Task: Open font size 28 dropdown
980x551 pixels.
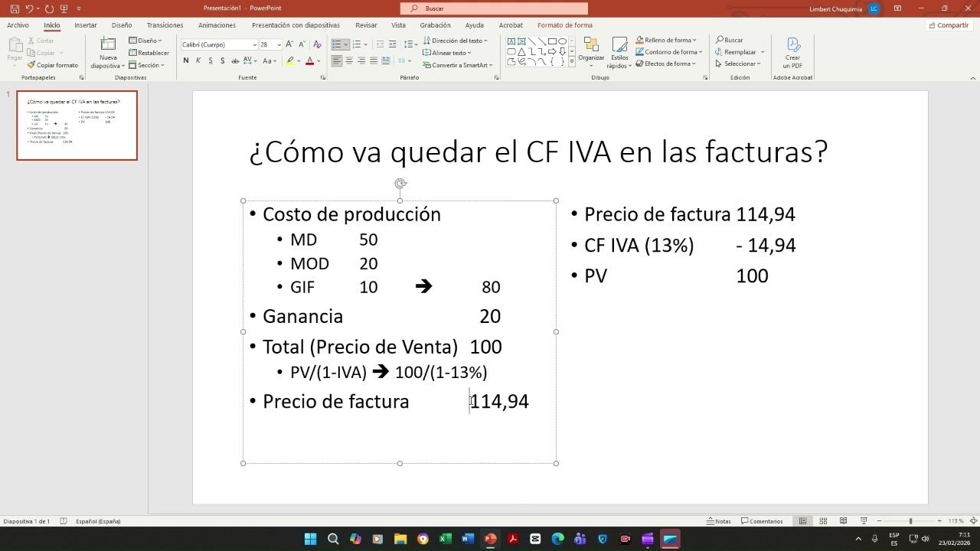Action: [279, 44]
